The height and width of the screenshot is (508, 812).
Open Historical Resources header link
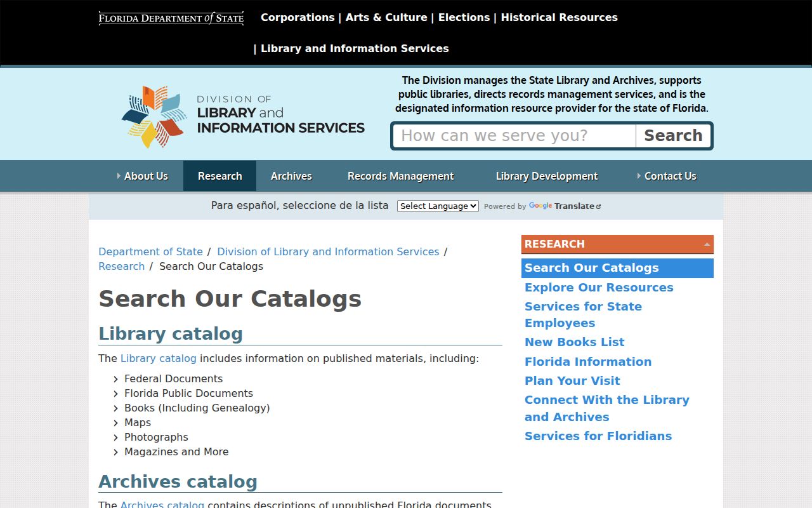(x=559, y=18)
